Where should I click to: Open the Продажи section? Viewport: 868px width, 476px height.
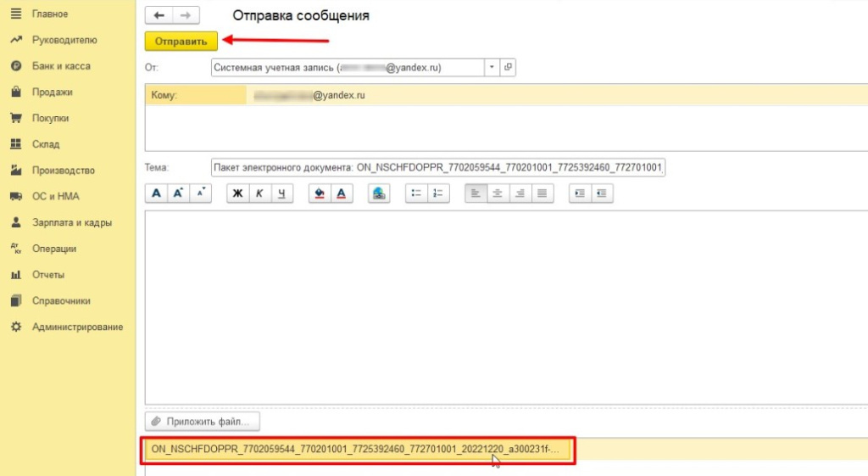coord(52,92)
